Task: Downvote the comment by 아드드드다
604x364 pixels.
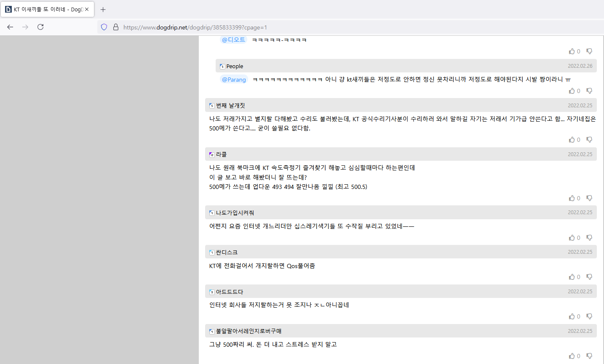Action: [x=589, y=316]
